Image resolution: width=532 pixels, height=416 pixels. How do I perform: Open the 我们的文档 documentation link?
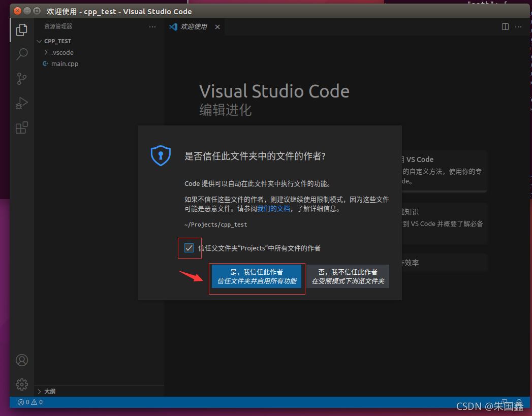[x=273, y=209]
